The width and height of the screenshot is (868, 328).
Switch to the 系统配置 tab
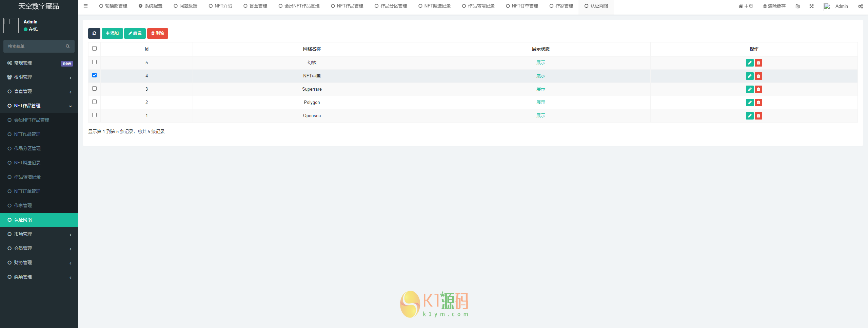150,6
